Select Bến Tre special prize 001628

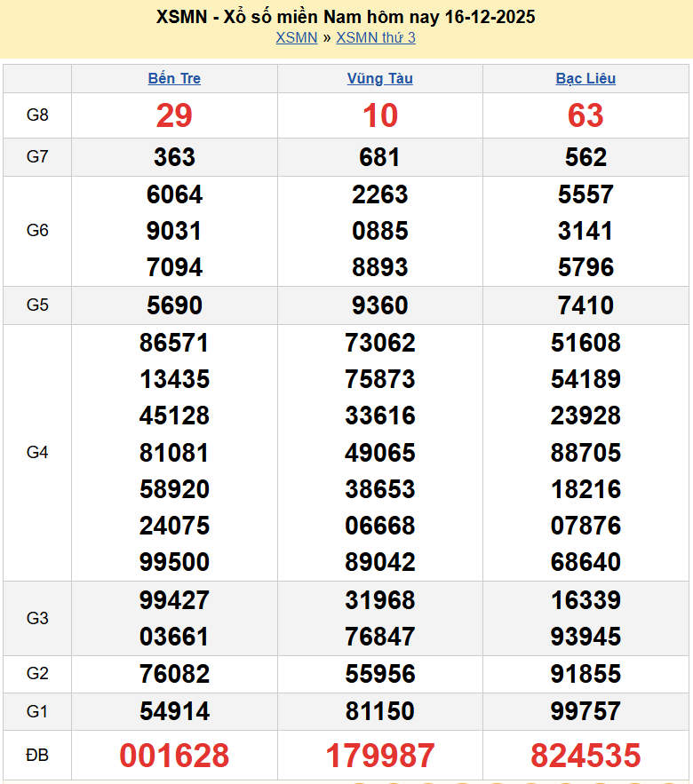point(174,756)
